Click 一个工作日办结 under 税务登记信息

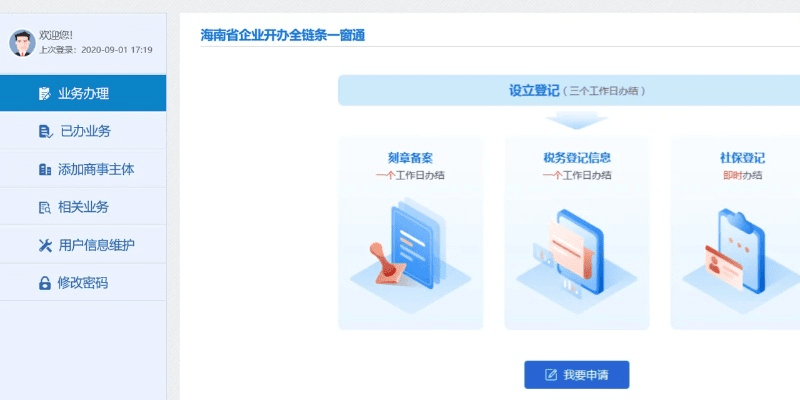coord(577,176)
